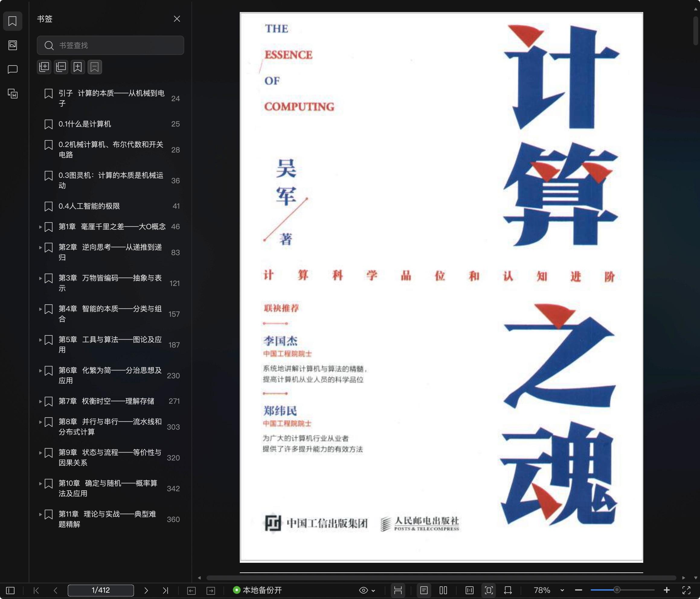700x599 pixels.
Task: Open 第1章 毫厘千里之差 bookmark text
Action: pyautogui.click(x=112, y=226)
